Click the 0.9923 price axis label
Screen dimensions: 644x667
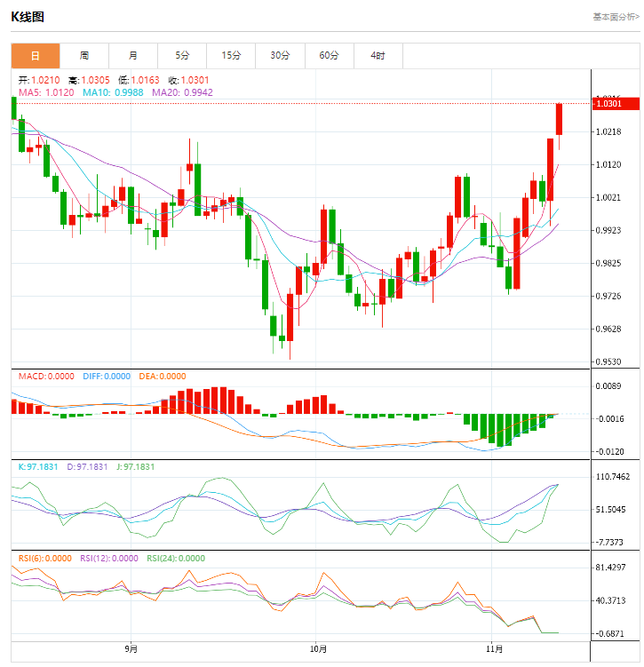pos(608,230)
